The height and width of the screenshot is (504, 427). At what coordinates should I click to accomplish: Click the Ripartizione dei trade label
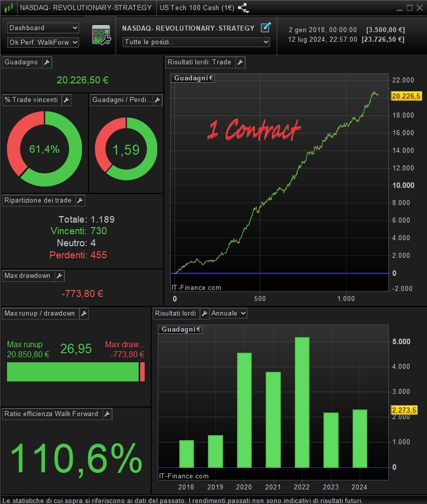38,200
